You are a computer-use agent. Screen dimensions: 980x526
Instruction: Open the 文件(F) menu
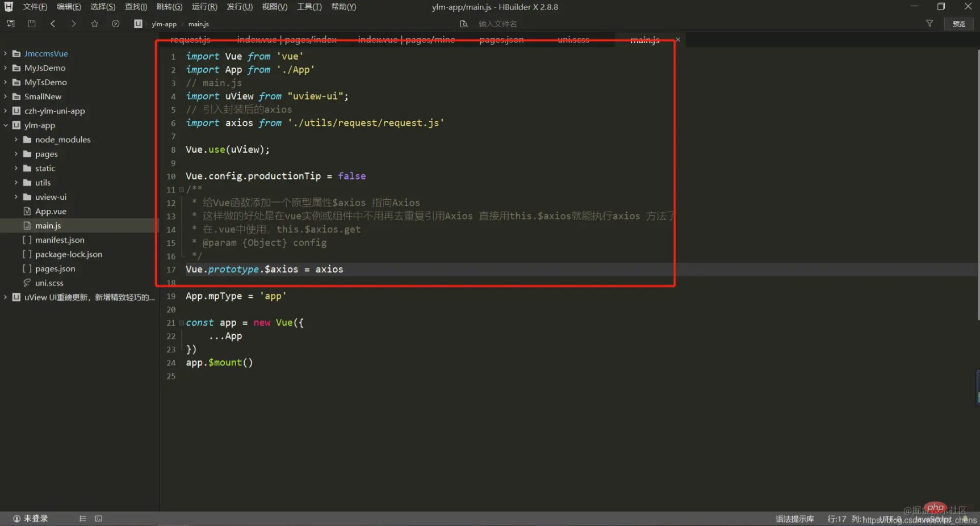tap(35, 7)
